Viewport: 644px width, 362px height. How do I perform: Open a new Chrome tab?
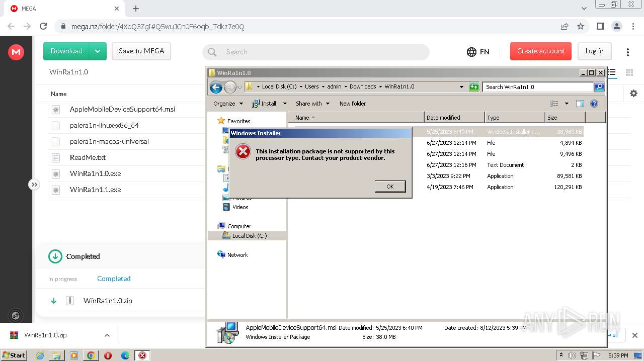pyautogui.click(x=136, y=9)
